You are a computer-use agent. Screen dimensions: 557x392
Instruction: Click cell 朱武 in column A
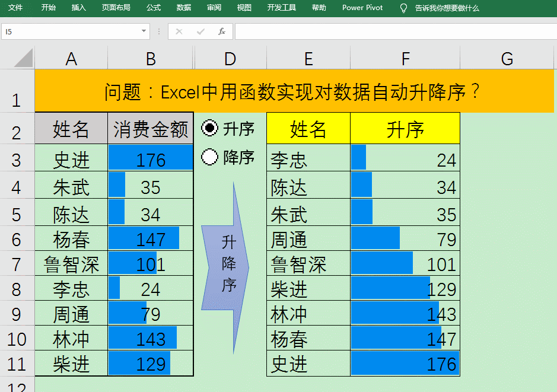click(71, 185)
